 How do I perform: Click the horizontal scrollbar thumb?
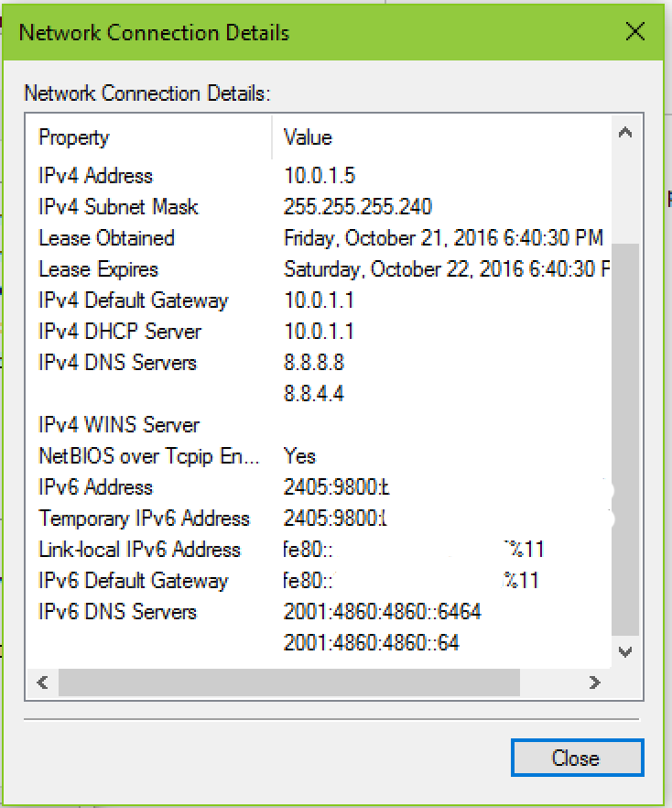(x=289, y=682)
